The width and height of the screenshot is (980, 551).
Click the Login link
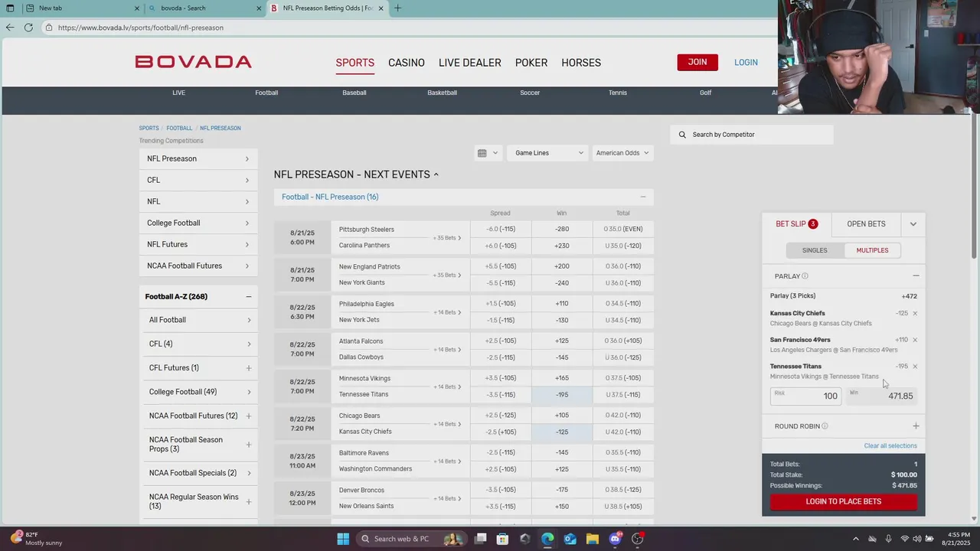pyautogui.click(x=746, y=63)
